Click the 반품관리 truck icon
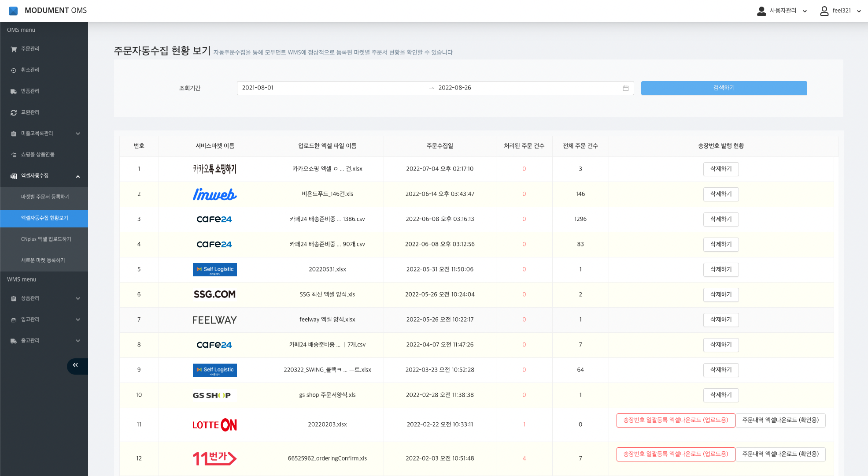 [x=14, y=92]
